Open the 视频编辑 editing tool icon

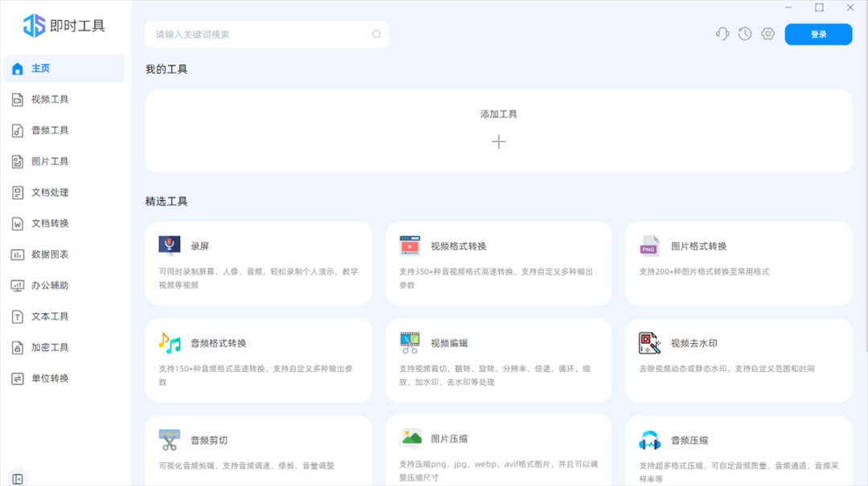(x=410, y=341)
